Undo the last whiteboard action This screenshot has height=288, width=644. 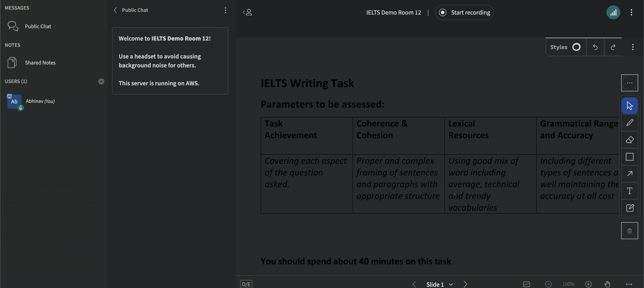click(595, 47)
